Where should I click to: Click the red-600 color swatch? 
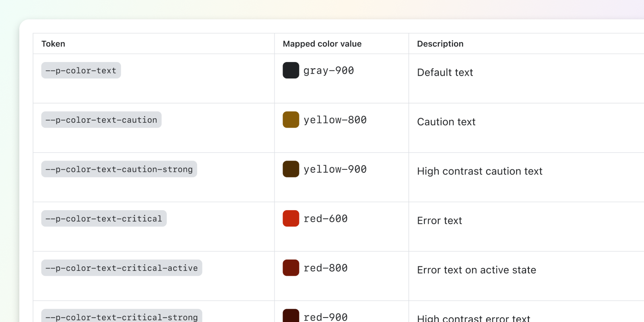click(x=291, y=219)
